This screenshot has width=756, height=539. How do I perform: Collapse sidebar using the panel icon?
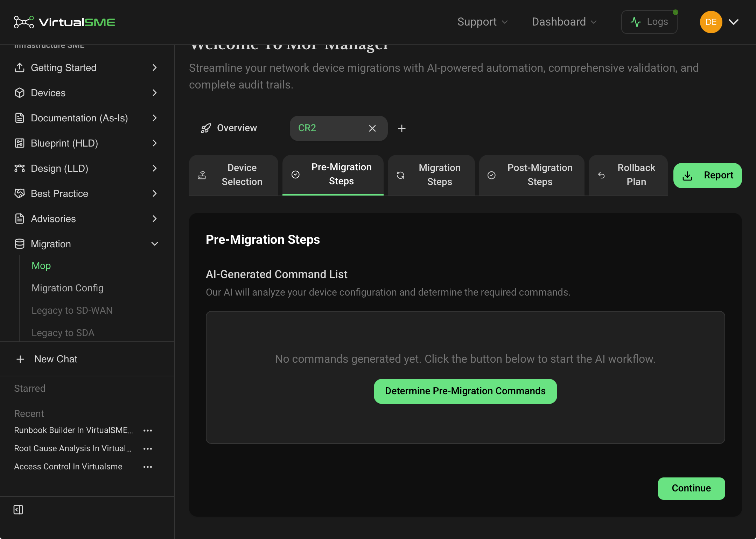(x=18, y=510)
